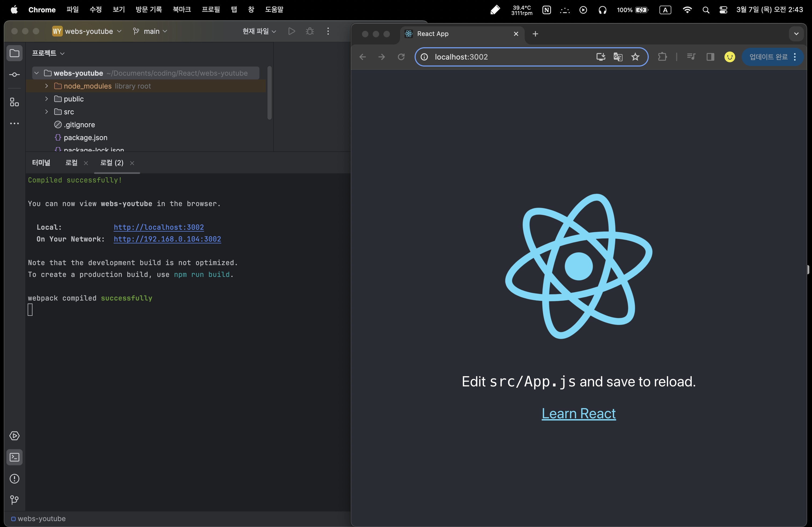Open the 프로젝트 view dropdown
Screen dimensions: 812x527
(48, 53)
